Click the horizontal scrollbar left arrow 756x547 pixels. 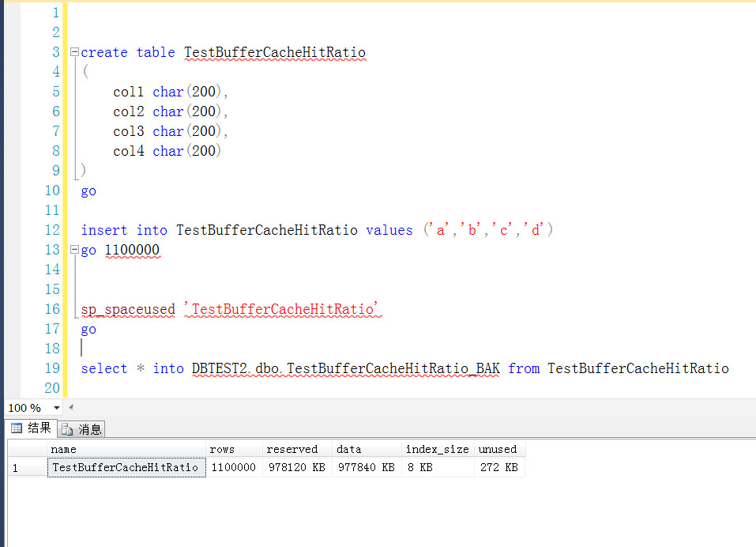point(71,407)
